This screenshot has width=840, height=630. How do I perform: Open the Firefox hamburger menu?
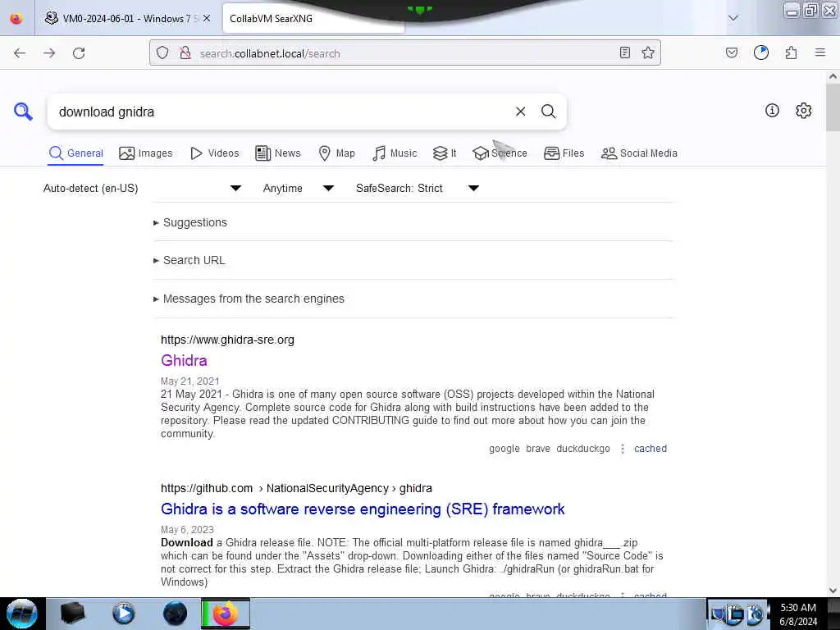(x=820, y=52)
